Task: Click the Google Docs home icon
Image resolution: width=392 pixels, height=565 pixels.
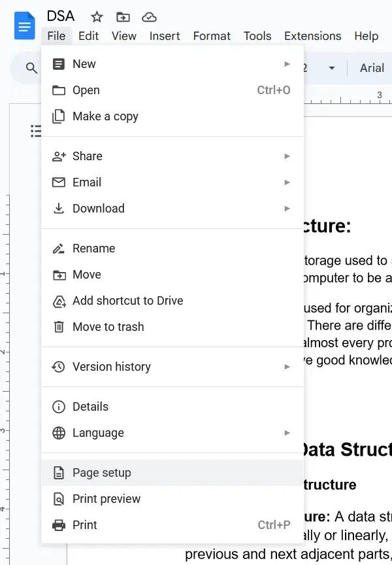Action: (25, 26)
